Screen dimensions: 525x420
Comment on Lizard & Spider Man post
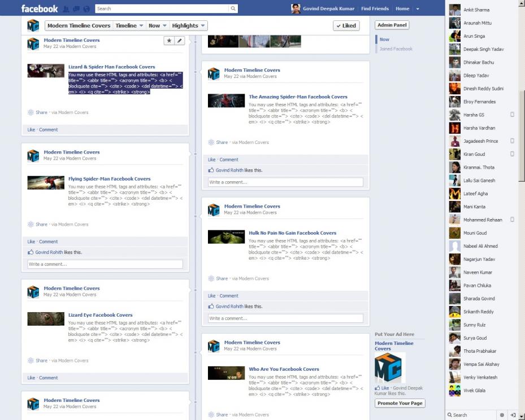pyautogui.click(x=48, y=130)
